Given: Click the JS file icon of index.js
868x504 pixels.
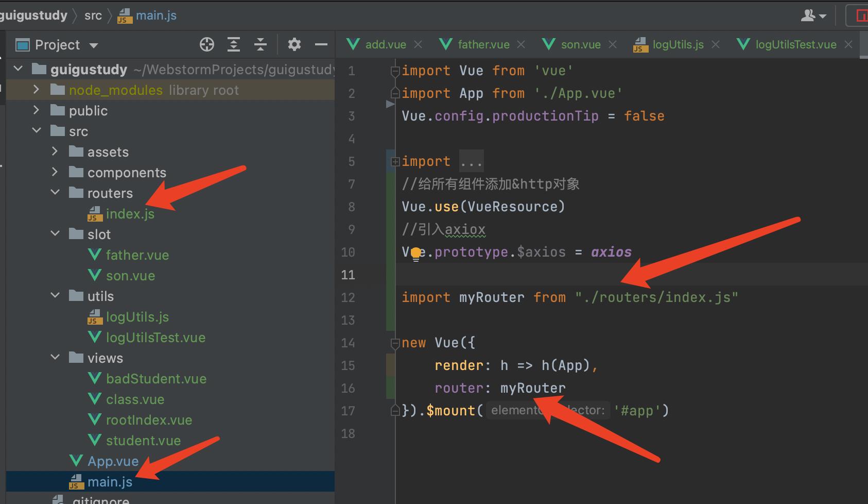Looking at the screenshot, I should point(95,214).
